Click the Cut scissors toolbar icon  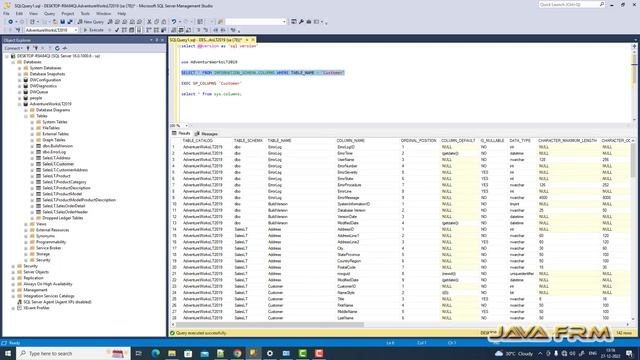point(149,22)
